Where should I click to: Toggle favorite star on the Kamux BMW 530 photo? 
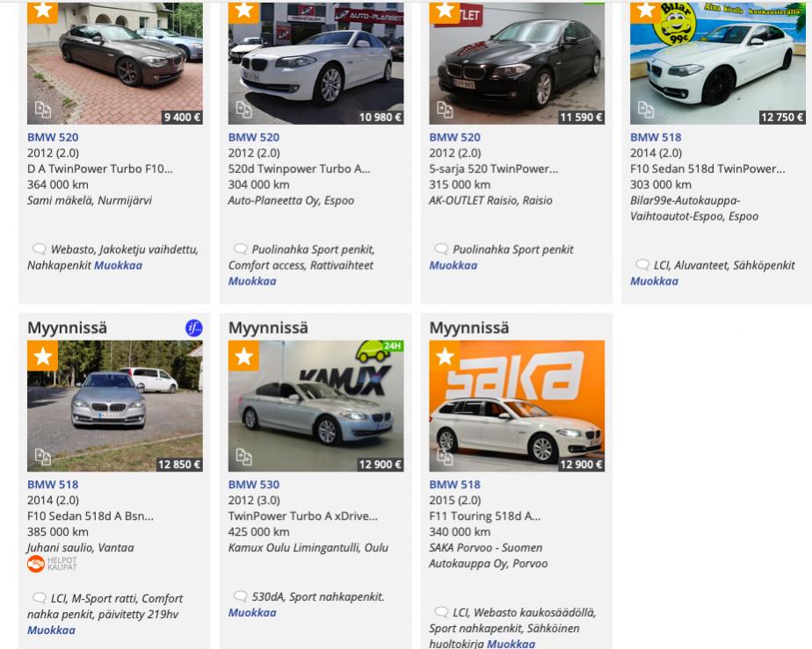(243, 356)
